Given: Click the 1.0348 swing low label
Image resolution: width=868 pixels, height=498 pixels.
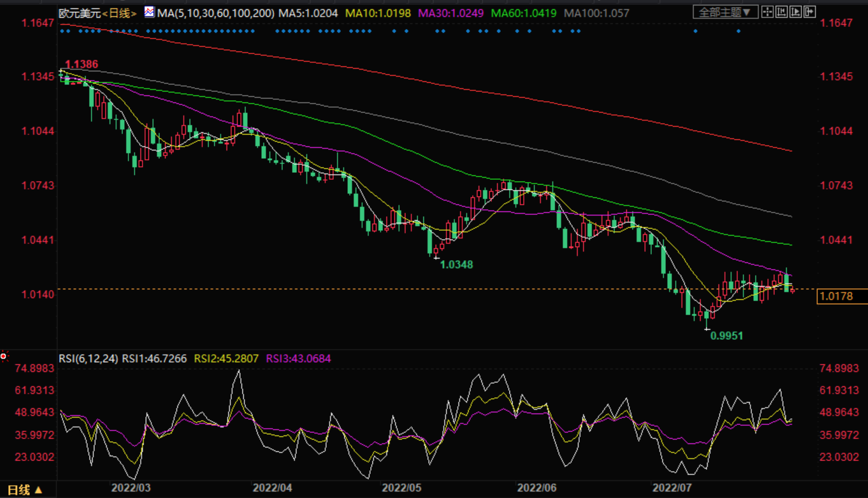Looking at the screenshot, I should (456, 265).
